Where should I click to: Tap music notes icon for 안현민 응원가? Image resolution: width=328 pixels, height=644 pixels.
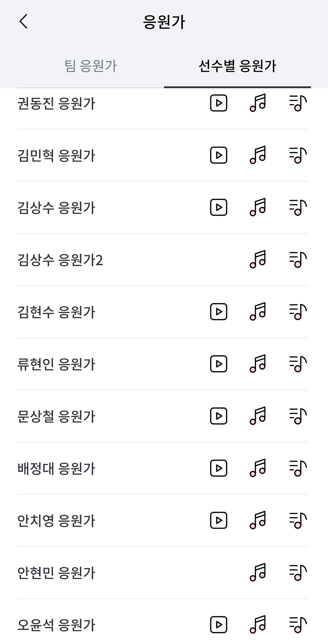pyautogui.click(x=258, y=572)
